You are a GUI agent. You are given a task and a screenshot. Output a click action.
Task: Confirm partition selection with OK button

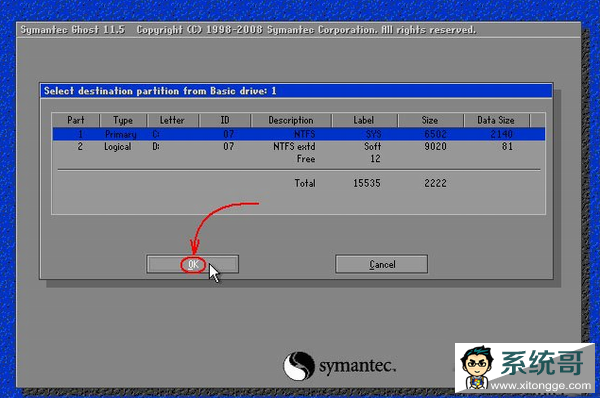pos(192,264)
